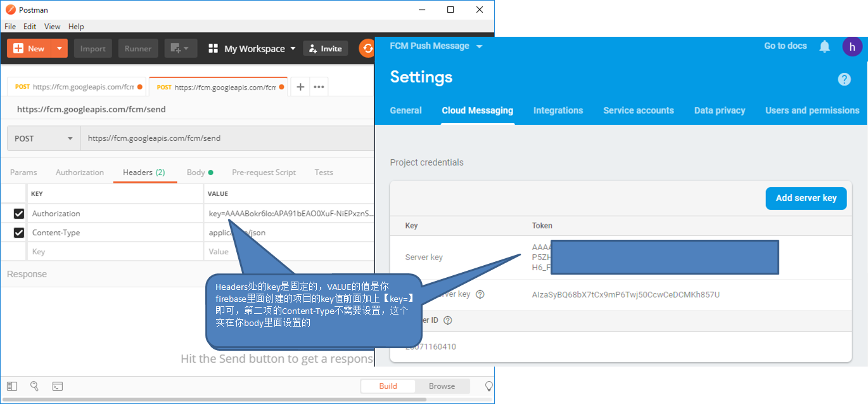The image size is (868, 404).
Task: Click the request URL input field
Action: 228,138
